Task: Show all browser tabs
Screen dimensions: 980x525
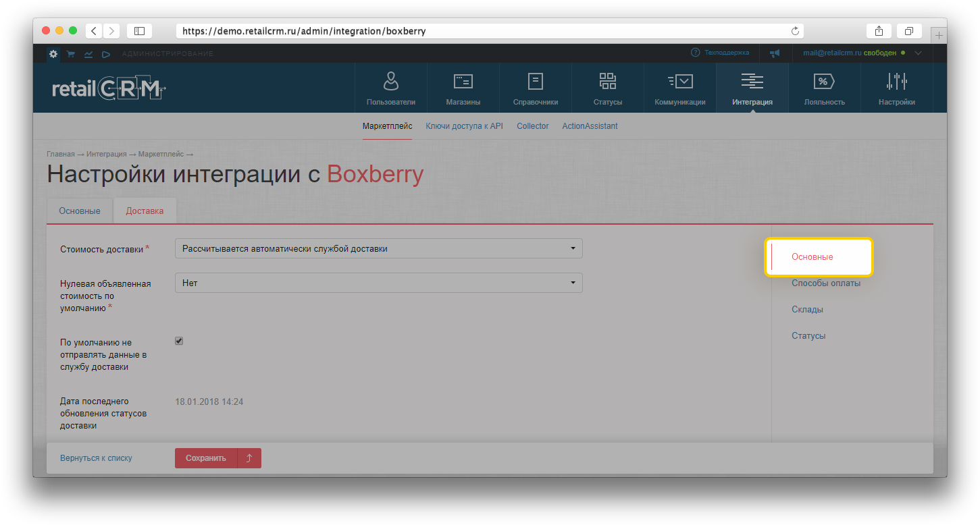Action: coord(909,31)
